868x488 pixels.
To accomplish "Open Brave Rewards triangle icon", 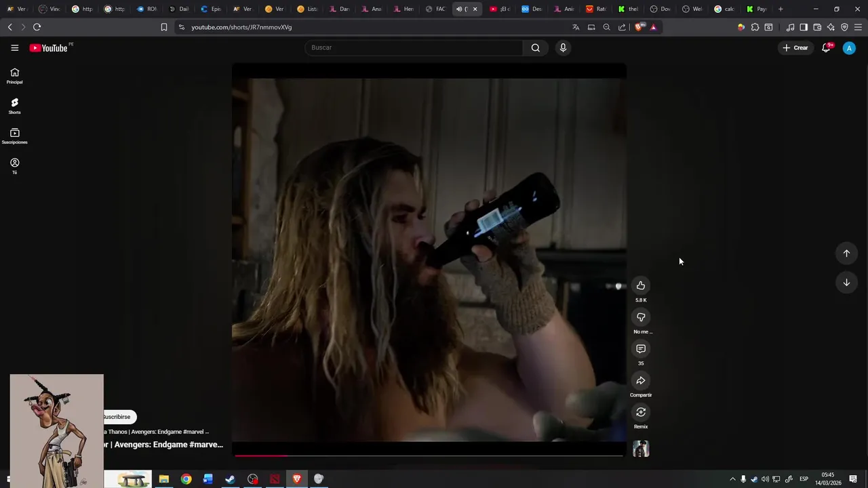I will coord(654,27).
